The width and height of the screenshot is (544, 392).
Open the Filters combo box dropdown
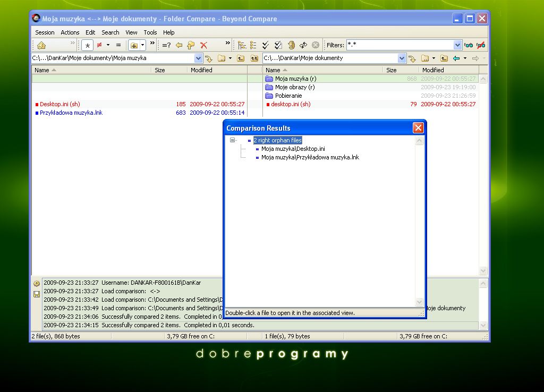pos(457,45)
